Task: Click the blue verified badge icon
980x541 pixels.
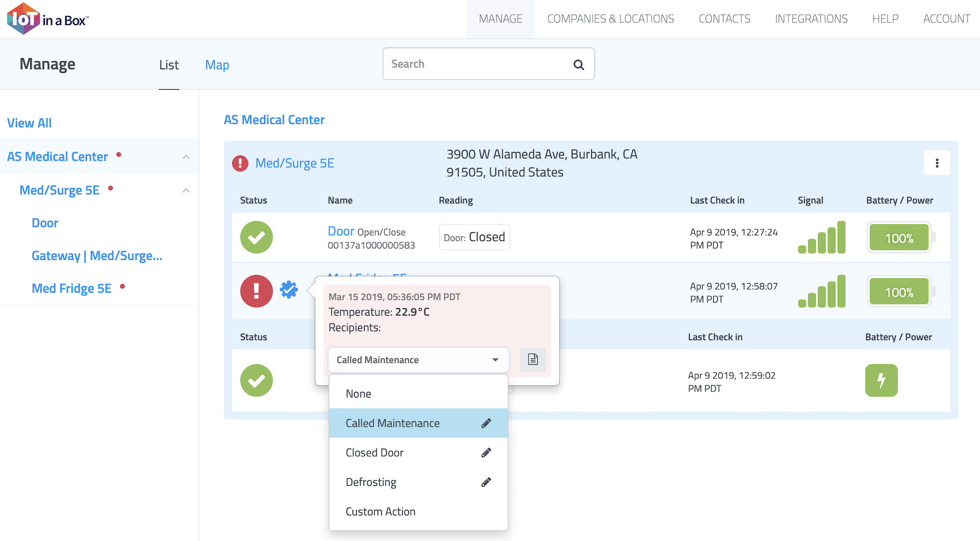Action: (289, 290)
